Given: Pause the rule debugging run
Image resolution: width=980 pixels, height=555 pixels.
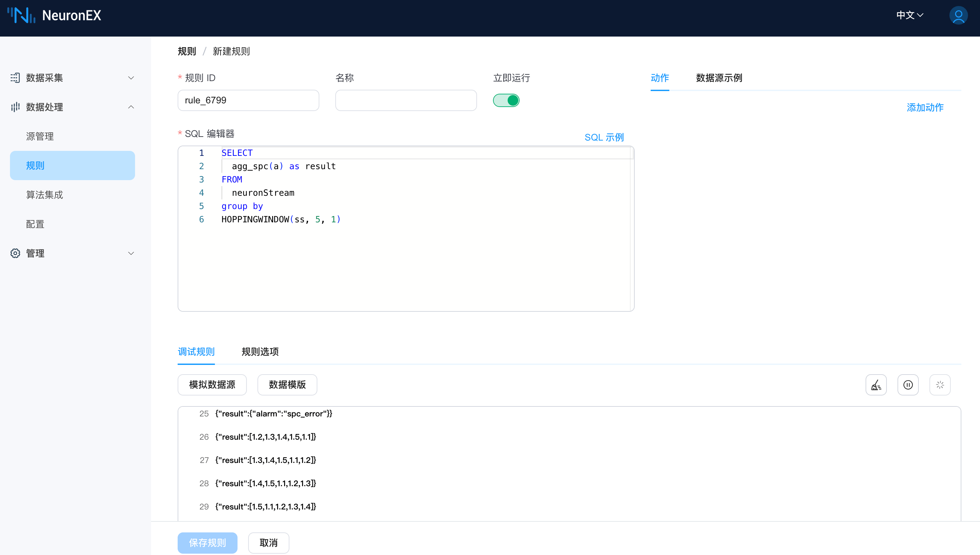Looking at the screenshot, I should tap(908, 385).
